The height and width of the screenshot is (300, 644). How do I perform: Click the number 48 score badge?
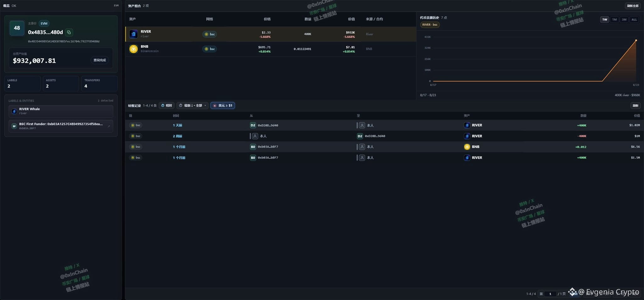click(17, 28)
